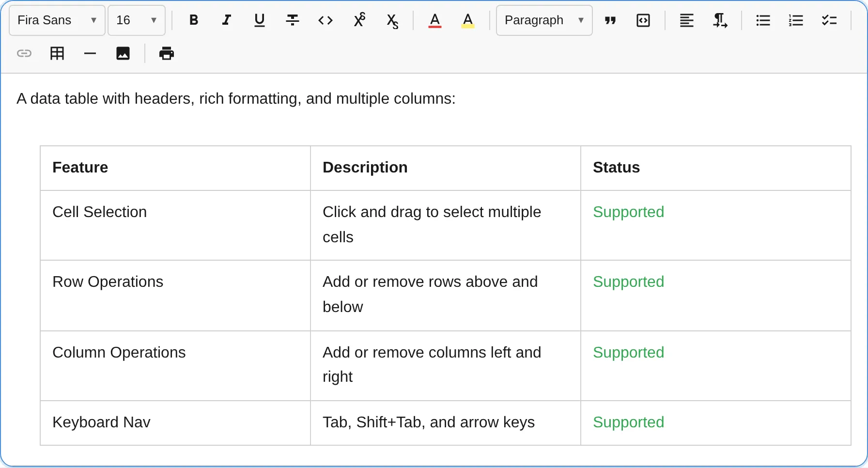This screenshot has height=468, width=868.
Task: Underline the selected text
Action: click(x=259, y=20)
